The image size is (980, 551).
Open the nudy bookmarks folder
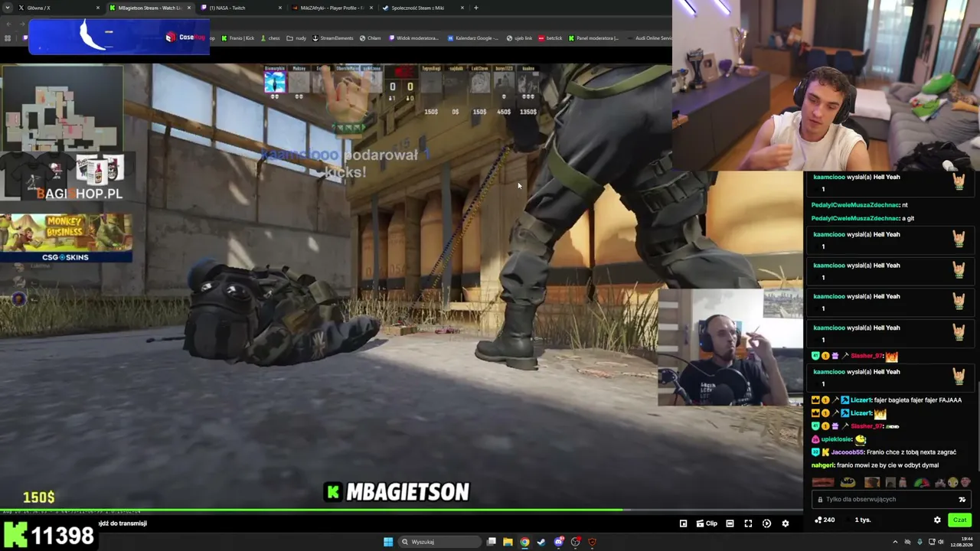click(x=296, y=38)
